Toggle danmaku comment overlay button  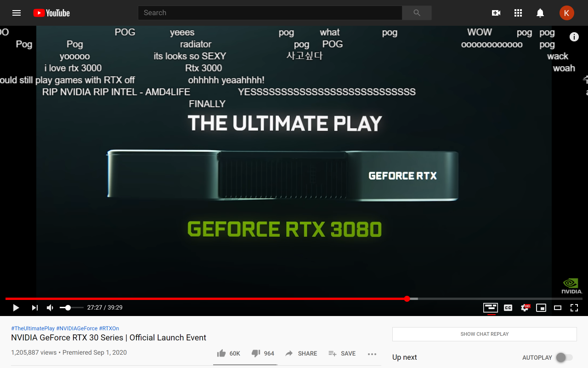click(491, 308)
